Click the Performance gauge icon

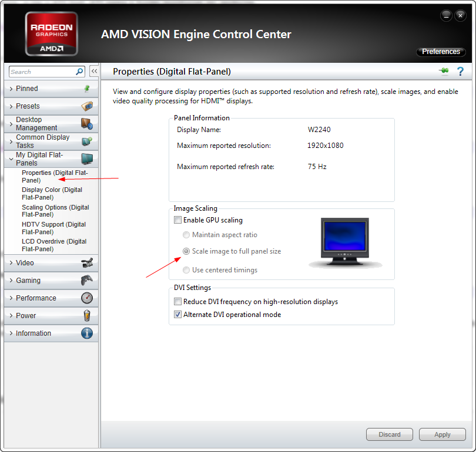(87, 298)
